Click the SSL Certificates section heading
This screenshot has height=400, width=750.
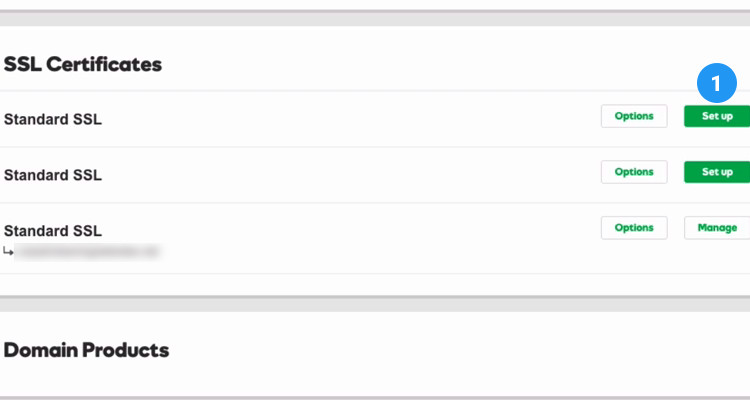click(x=82, y=64)
